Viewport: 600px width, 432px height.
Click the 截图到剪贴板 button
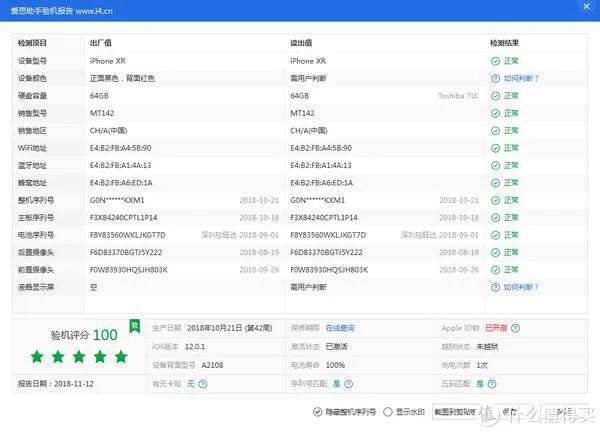point(455,412)
